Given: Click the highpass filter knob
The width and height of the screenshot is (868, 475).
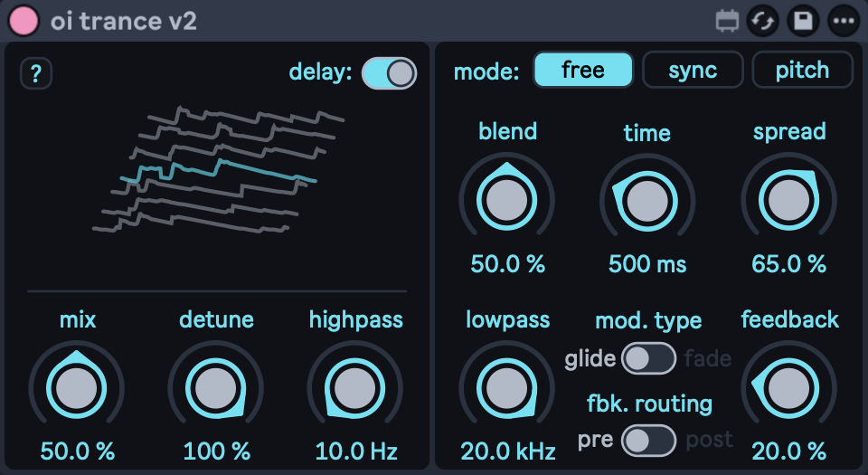Looking at the screenshot, I should click(x=355, y=388).
